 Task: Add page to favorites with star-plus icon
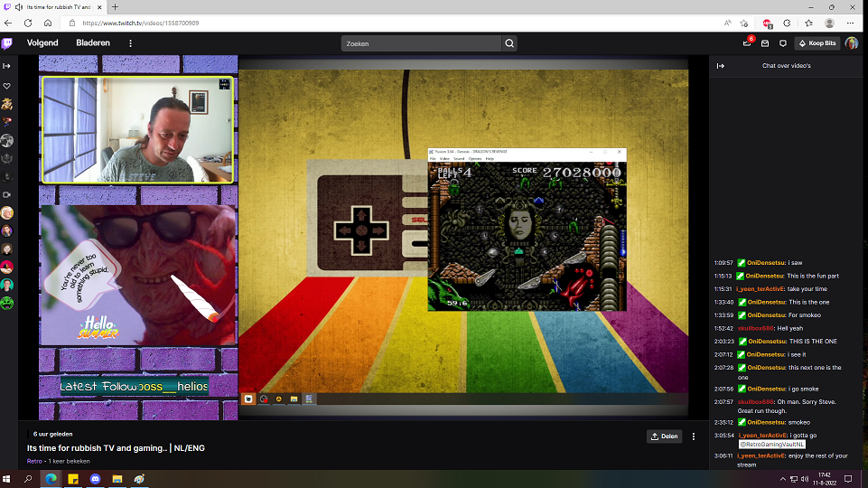pyautogui.click(x=744, y=23)
